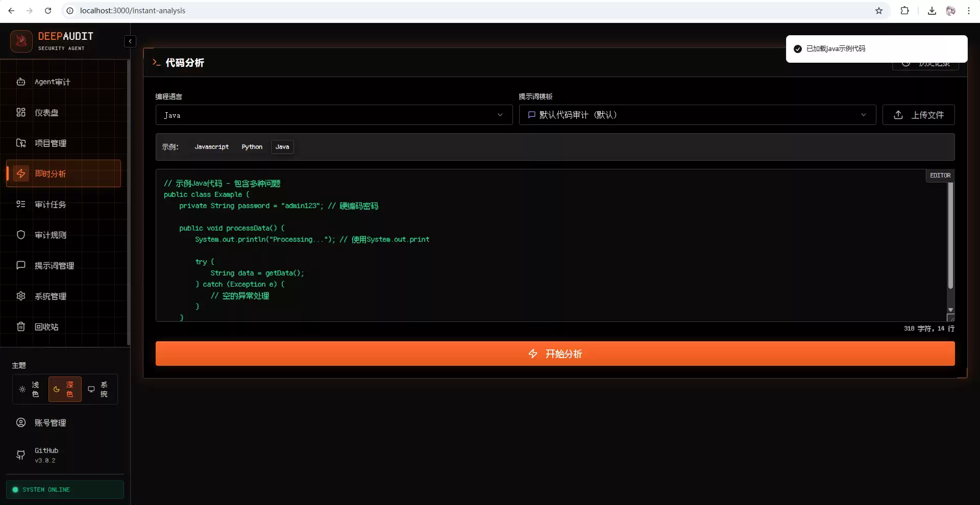Click the 上传文件 upload file button
Screen dimensions: 980x505
click(x=918, y=115)
